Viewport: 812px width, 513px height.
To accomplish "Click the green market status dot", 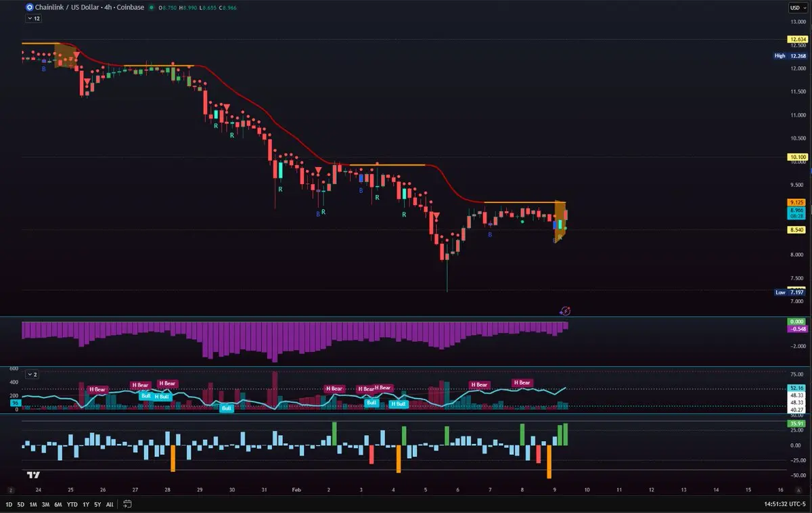I will click(150, 7).
